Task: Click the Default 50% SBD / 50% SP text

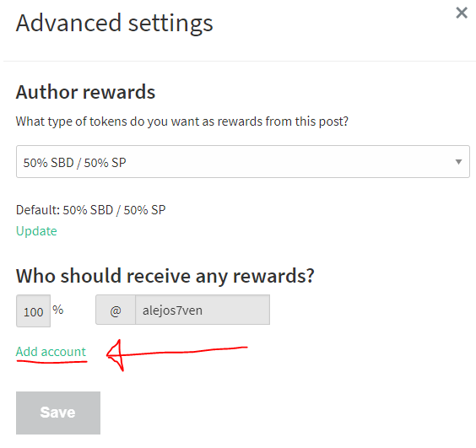Action: [x=91, y=210]
